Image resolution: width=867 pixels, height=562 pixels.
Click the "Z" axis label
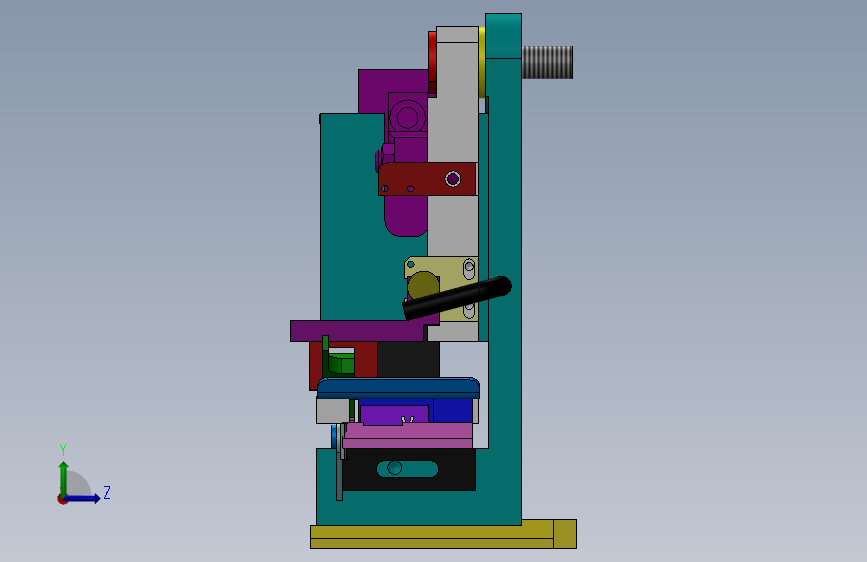tap(107, 492)
